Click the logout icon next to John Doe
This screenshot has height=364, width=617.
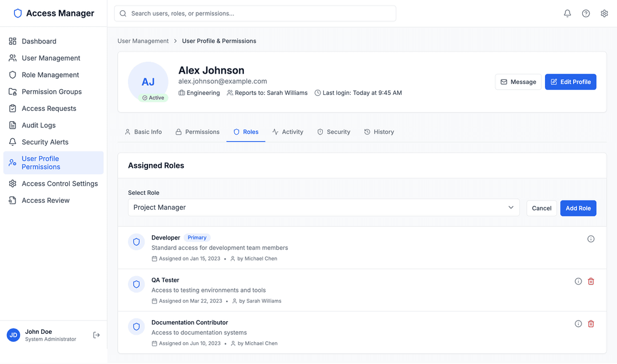[x=96, y=335]
